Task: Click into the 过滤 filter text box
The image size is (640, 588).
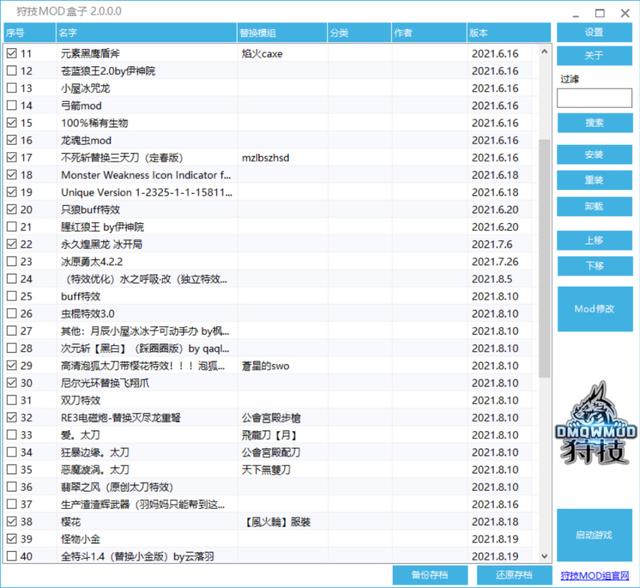Action: coord(594,98)
